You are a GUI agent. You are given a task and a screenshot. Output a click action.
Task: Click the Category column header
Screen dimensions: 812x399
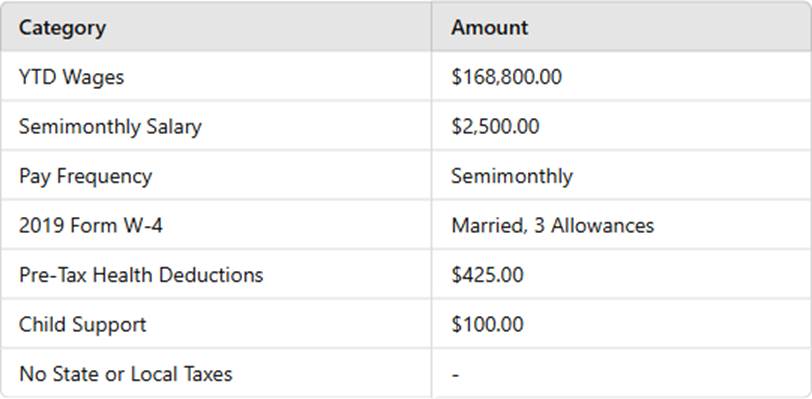pyautogui.click(x=62, y=27)
